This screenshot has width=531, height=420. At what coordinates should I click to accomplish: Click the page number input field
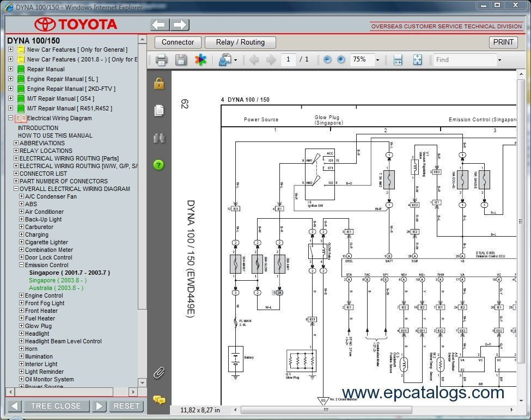click(288, 59)
